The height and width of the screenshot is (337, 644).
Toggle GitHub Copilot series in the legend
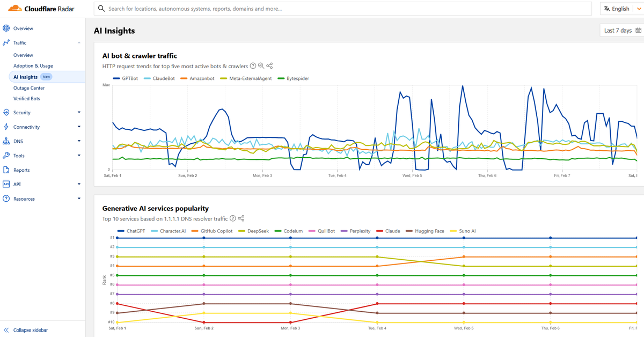click(x=213, y=231)
